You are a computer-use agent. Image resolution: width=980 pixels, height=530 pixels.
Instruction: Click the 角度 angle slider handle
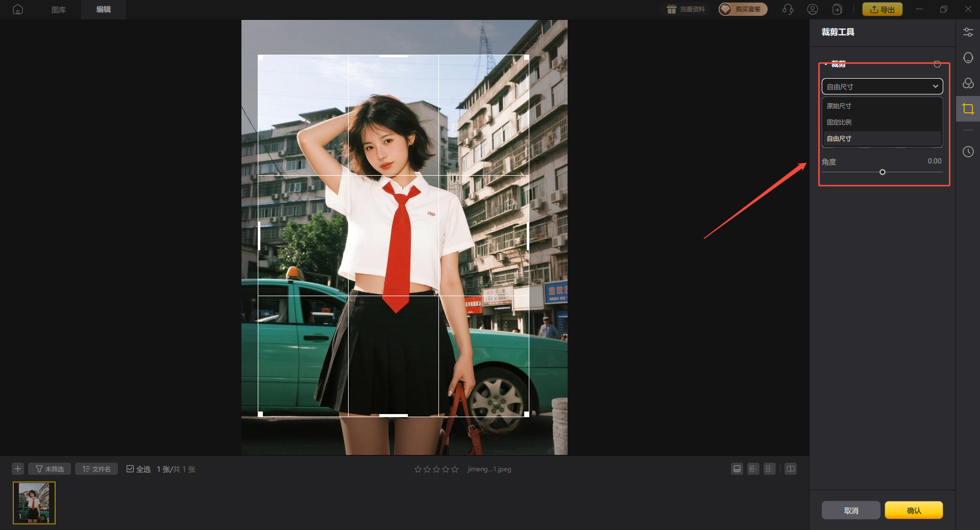pos(883,172)
